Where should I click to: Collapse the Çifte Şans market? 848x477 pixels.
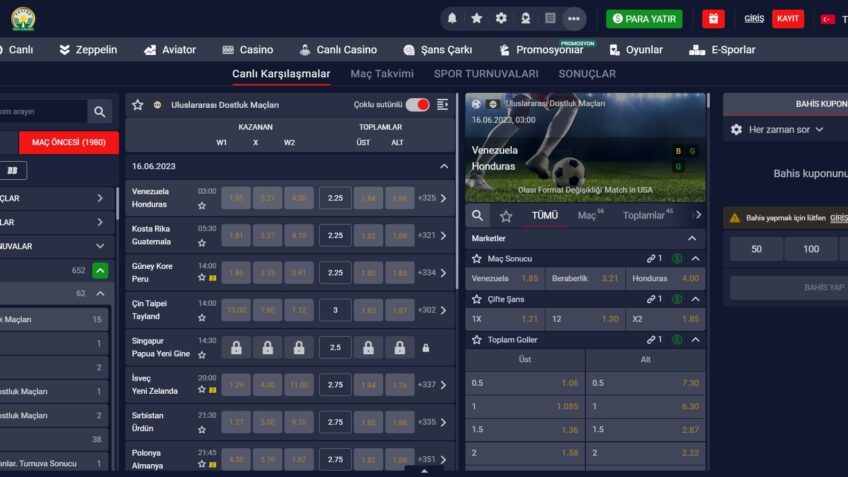(695, 299)
